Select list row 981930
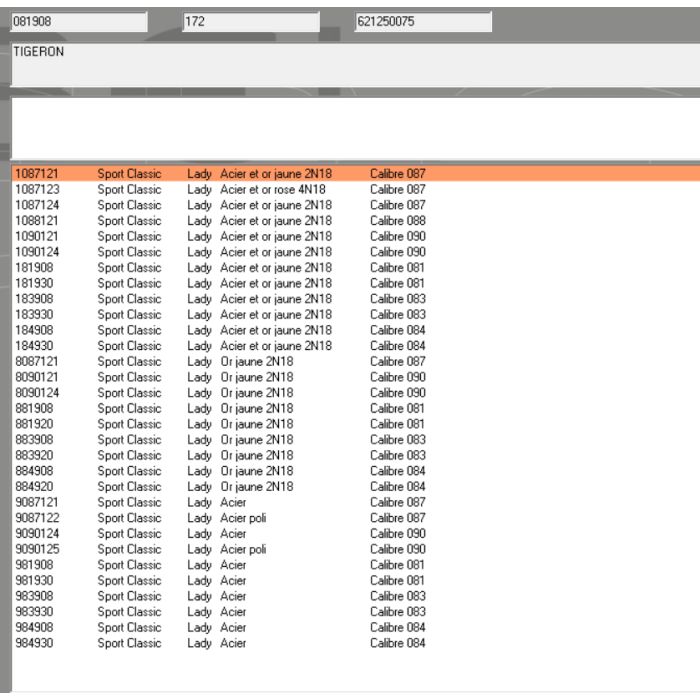This screenshot has width=700, height=700. click(355, 580)
